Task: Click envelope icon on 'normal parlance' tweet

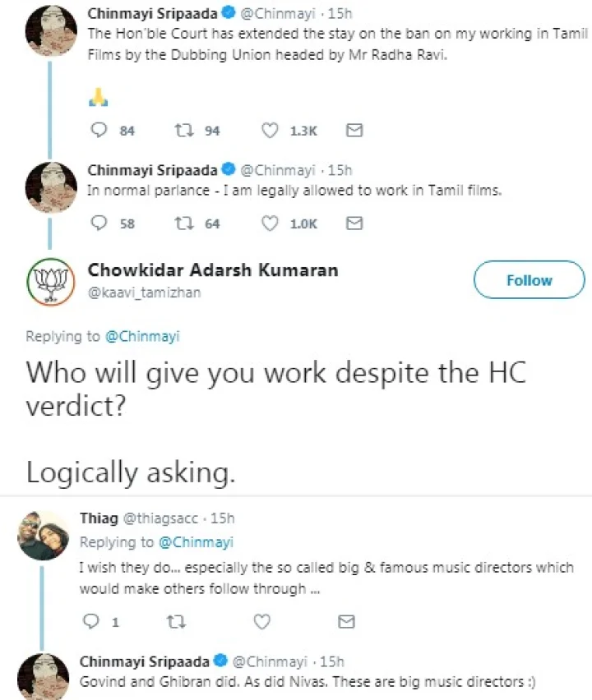Action: [354, 223]
